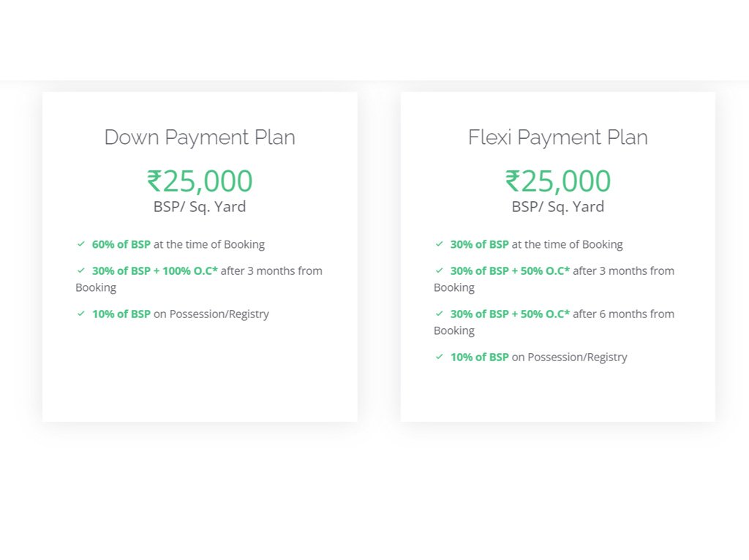This screenshot has height=560, width=749.
Task: Click the checkmark beside "60% of BSP" booking item
Action: point(80,244)
